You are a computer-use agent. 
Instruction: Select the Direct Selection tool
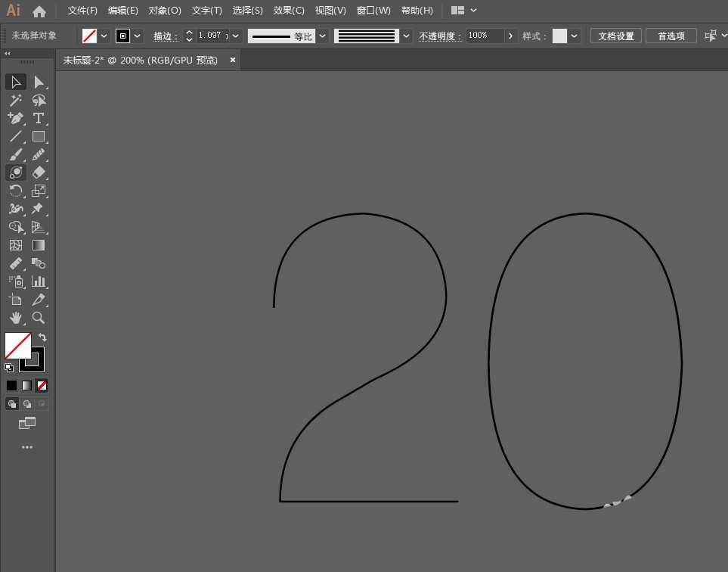coord(39,82)
